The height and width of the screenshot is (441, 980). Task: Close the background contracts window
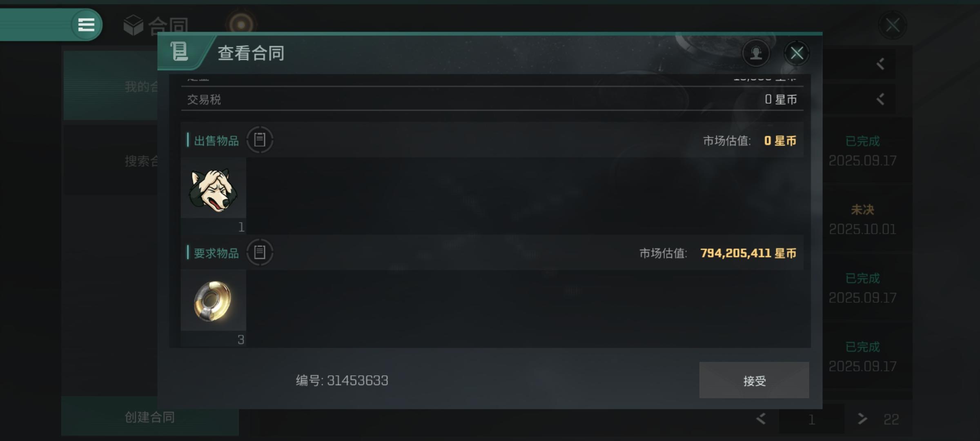[x=892, y=25]
